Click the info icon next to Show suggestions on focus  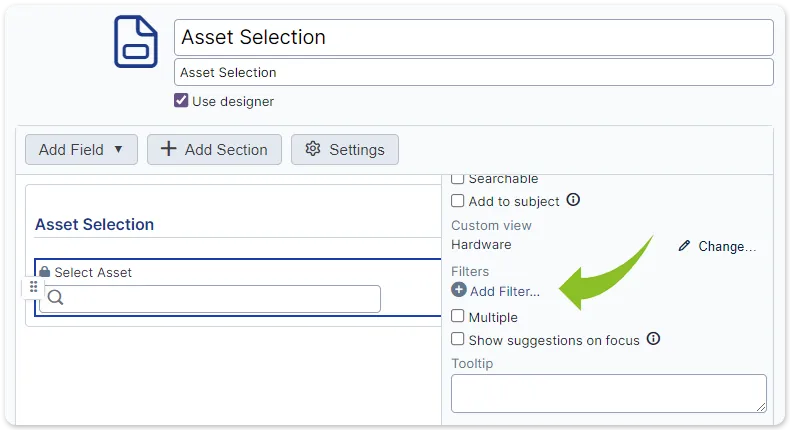pos(653,339)
